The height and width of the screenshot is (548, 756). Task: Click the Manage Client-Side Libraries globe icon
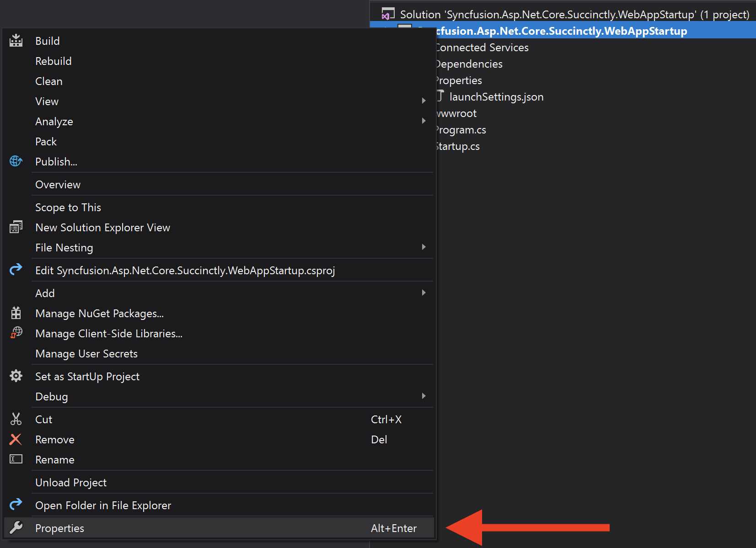[x=16, y=333]
